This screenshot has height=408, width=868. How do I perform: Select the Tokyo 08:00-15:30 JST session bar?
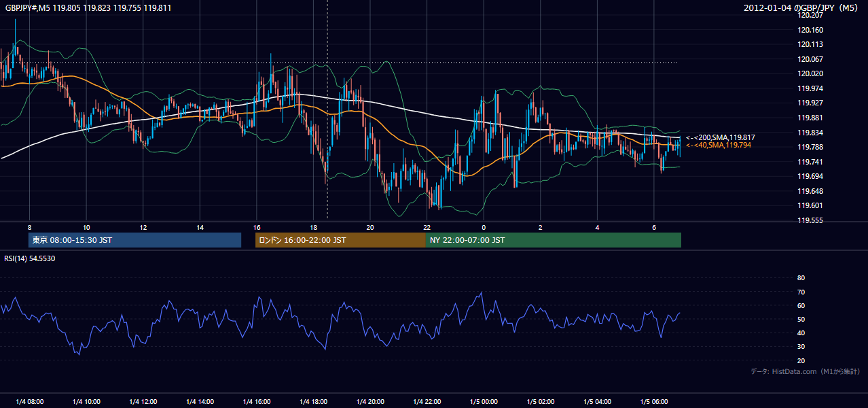tap(134, 240)
